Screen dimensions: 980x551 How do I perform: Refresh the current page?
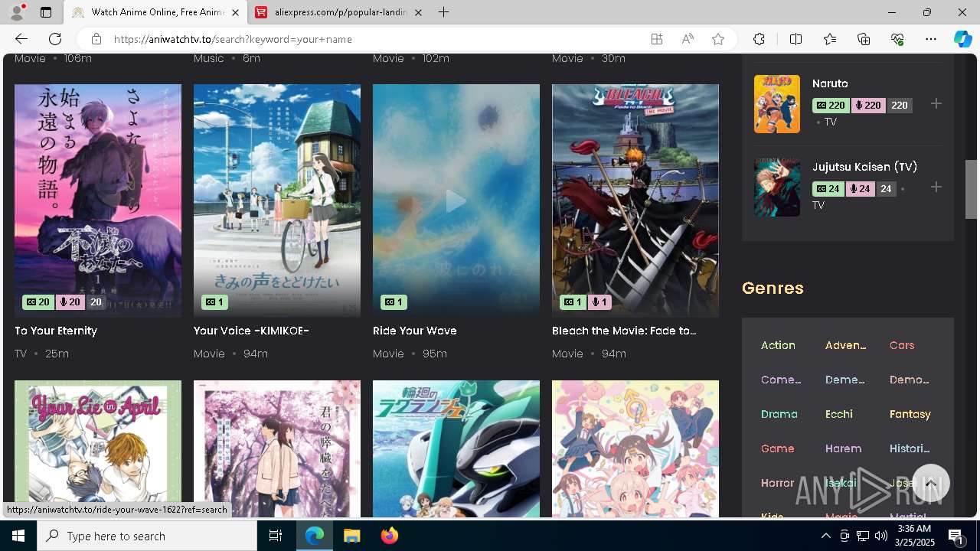point(55,39)
